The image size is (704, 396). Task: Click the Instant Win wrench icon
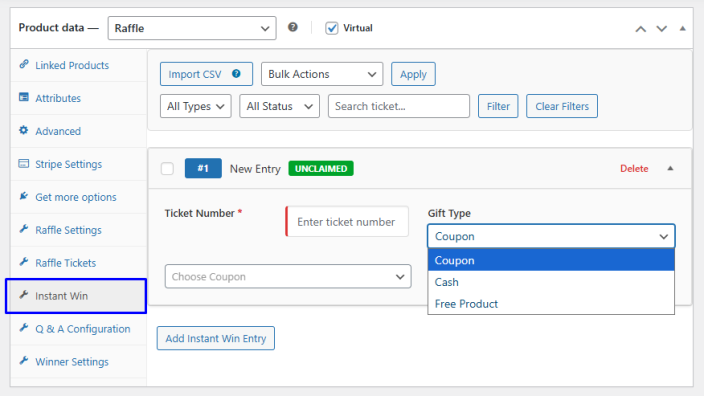pyautogui.click(x=24, y=295)
